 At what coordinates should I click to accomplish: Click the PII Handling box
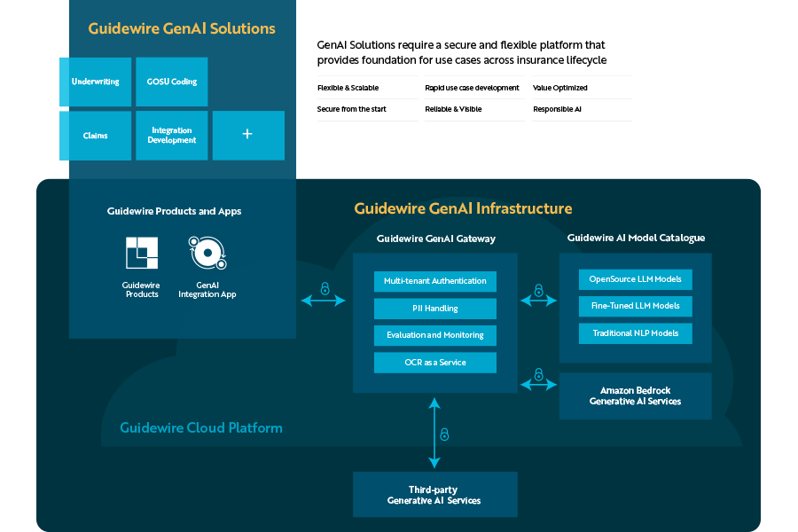435,309
